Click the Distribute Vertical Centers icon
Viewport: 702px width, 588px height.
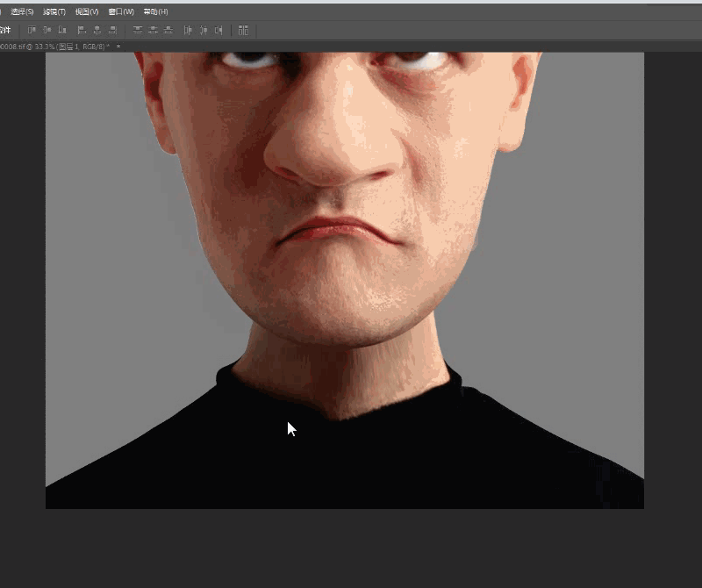[x=153, y=30]
